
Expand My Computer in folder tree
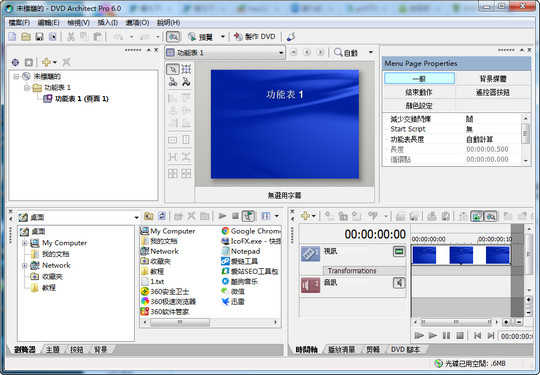point(25,243)
